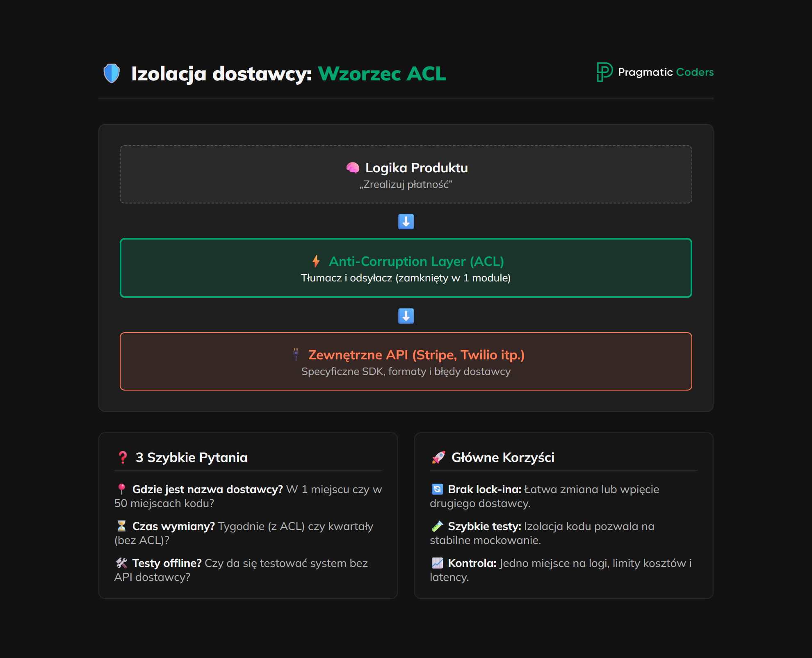The width and height of the screenshot is (812, 658).
Task: Click the title 'Izolacja dostawcy:'
Action: click(x=221, y=74)
